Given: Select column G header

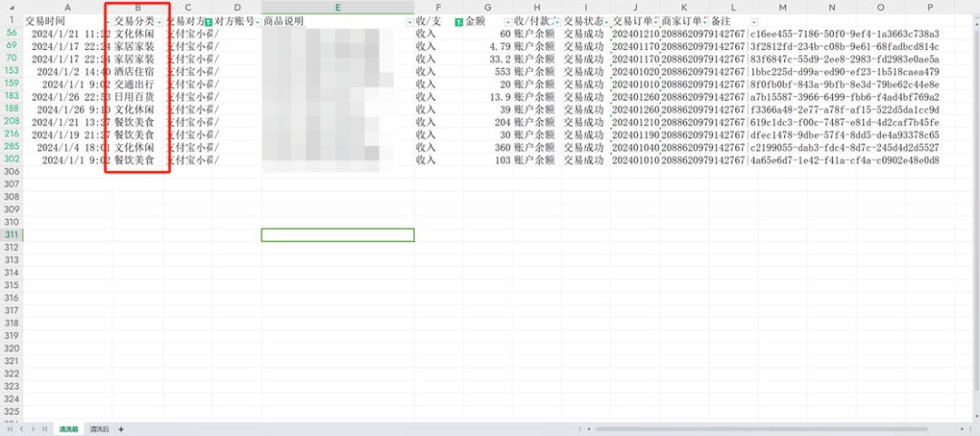Looking at the screenshot, I should coord(487,7).
